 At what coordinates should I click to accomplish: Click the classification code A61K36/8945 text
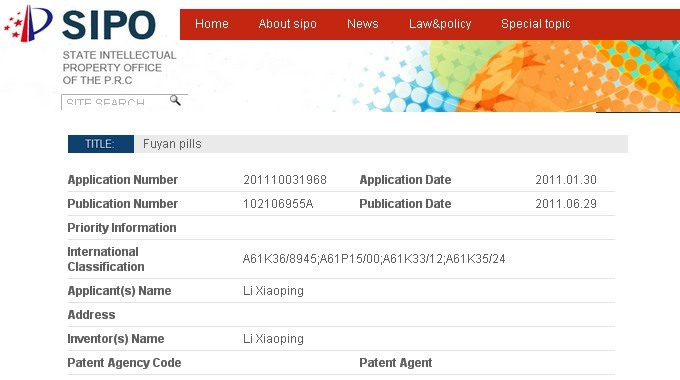click(280, 259)
